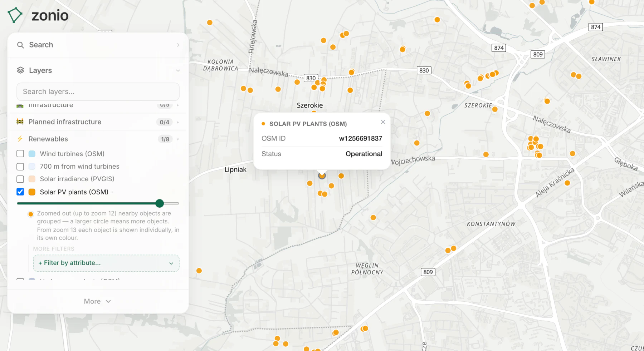Click the Planned infrastructure barrier icon

click(20, 122)
